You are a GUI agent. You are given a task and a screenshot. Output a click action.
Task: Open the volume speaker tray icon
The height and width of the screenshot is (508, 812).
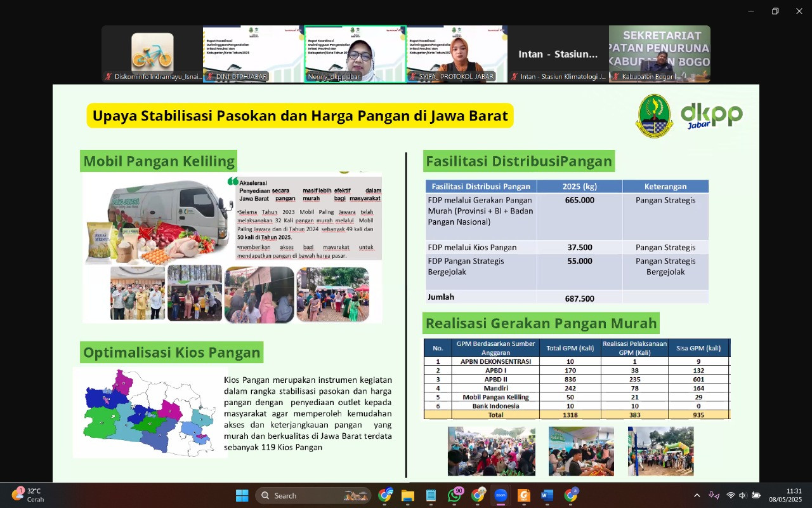[x=743, y=495]
